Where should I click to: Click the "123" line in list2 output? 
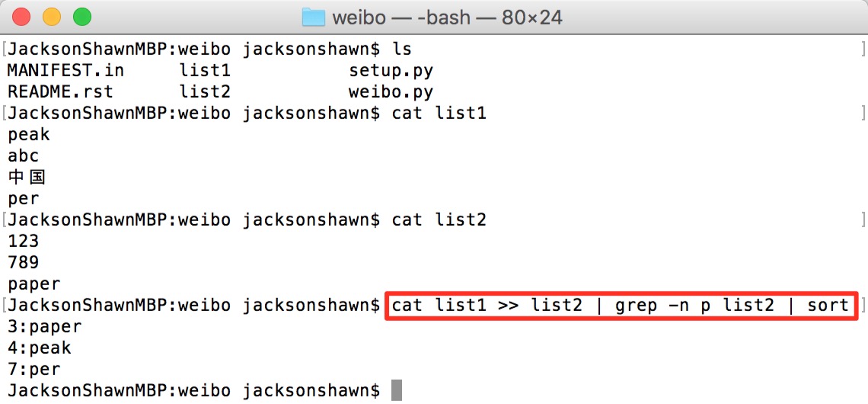point(23,242)
